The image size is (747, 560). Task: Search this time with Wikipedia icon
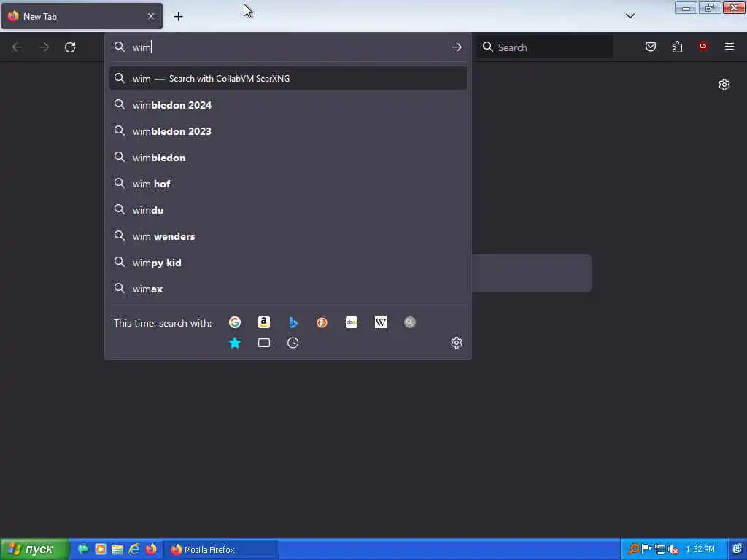(381, 322)
